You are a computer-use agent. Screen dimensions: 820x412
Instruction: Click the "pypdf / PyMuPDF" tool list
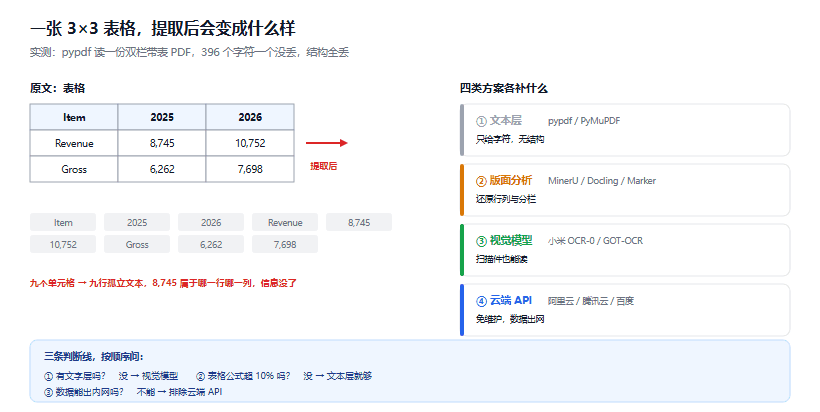pyautogui.click(x=584, y=121)
